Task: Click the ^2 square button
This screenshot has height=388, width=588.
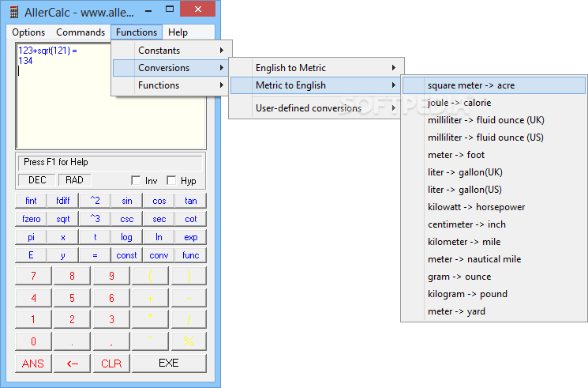Action: [95, 201]
